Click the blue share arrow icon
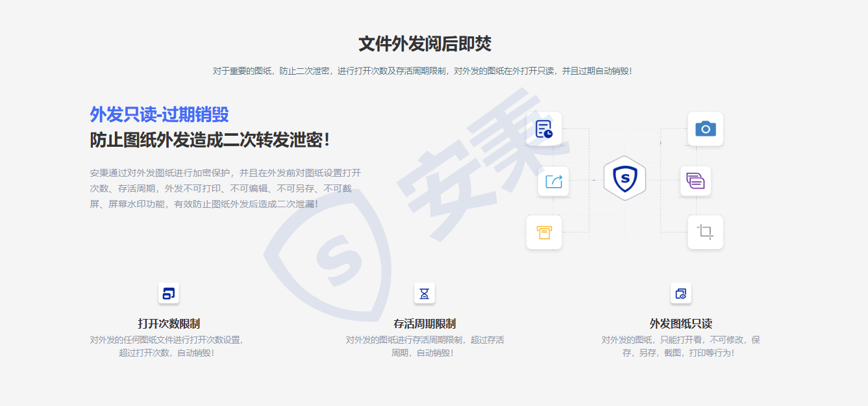Viewport: 868px width, 406px height. click(553, 181)
